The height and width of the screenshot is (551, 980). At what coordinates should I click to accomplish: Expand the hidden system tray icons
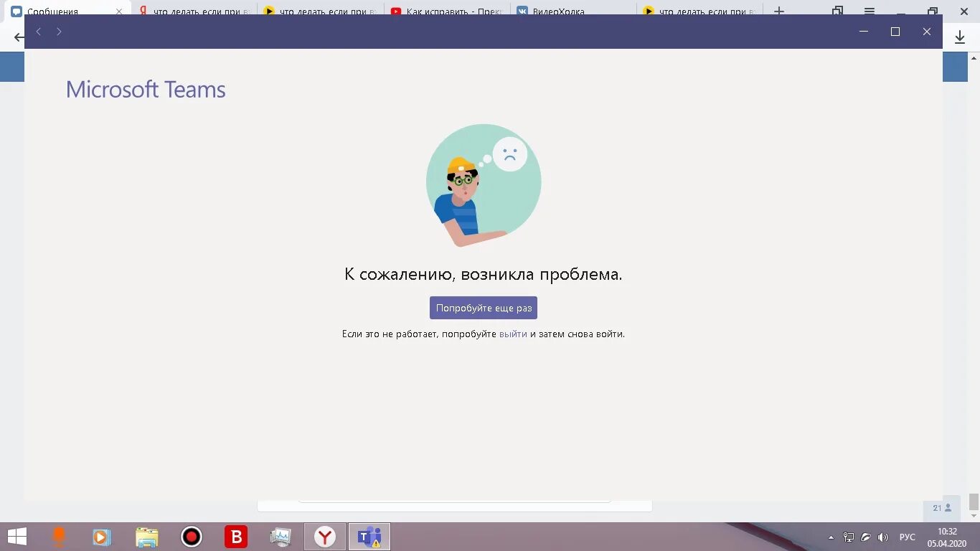click(x=830, y=537)
